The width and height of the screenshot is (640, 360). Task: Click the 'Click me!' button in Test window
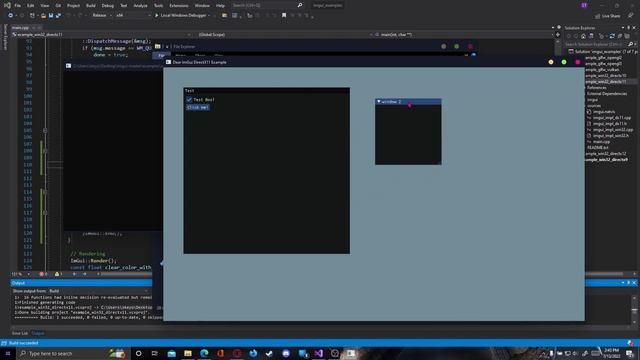coord(198,107)
